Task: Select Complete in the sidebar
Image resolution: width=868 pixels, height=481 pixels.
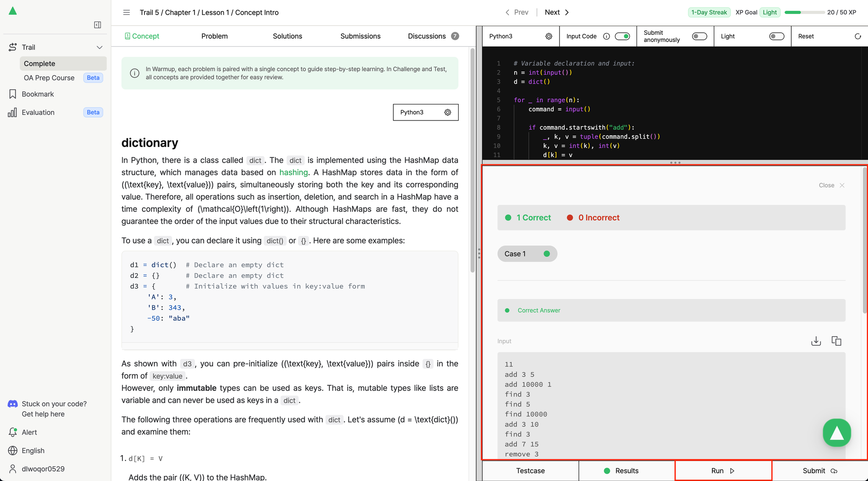Action: point(63,64)
